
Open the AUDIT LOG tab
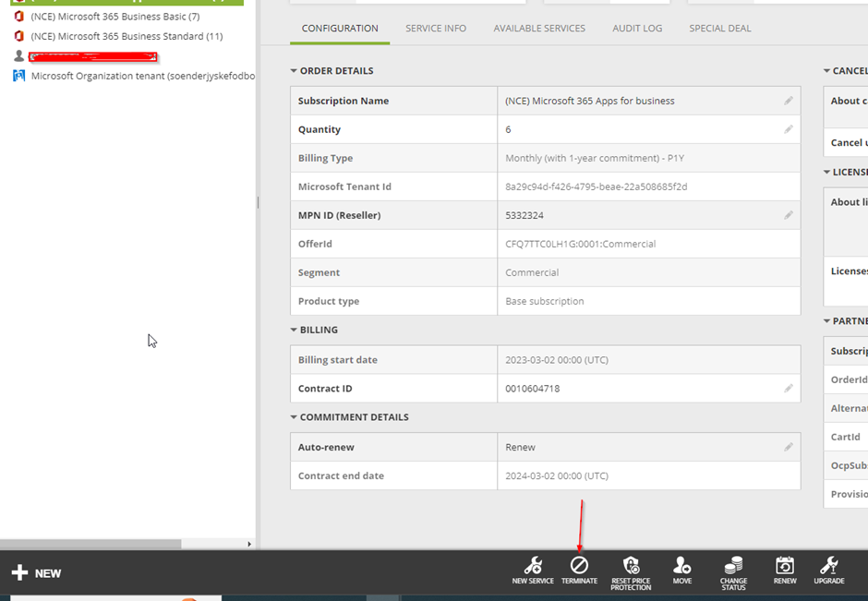click(637, 29)
